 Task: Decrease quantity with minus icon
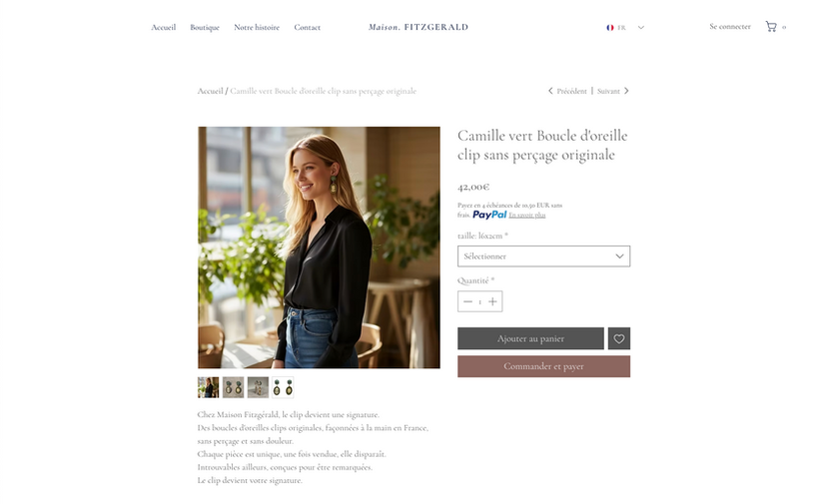[x=467, y=301]
